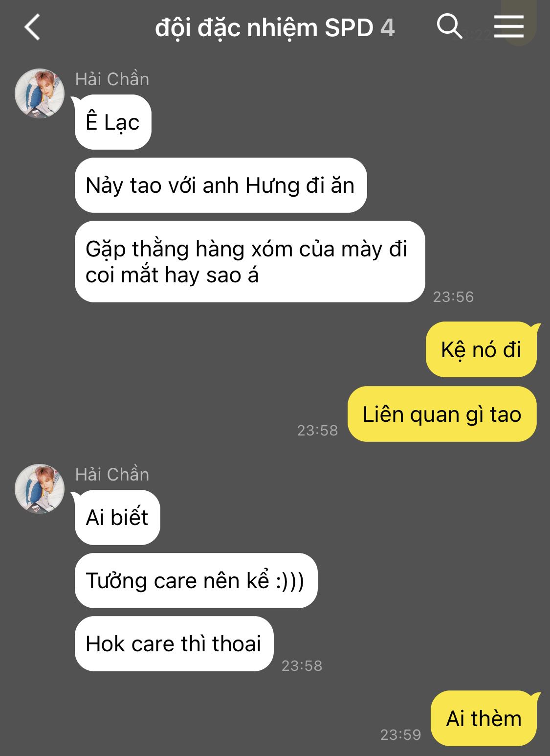
Task: Tap the chat title đội đặc nhiệm SPD
Action: pyautogui.click(x=264, y=28)
